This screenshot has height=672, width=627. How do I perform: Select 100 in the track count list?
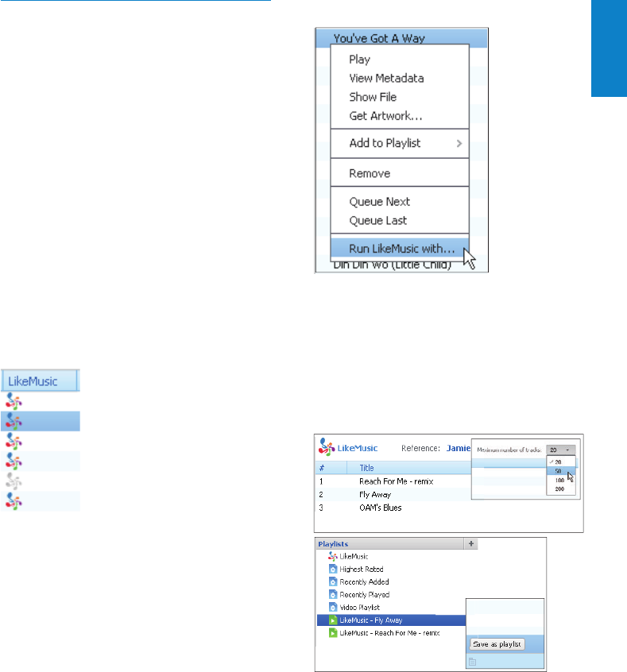pos(560,480)
